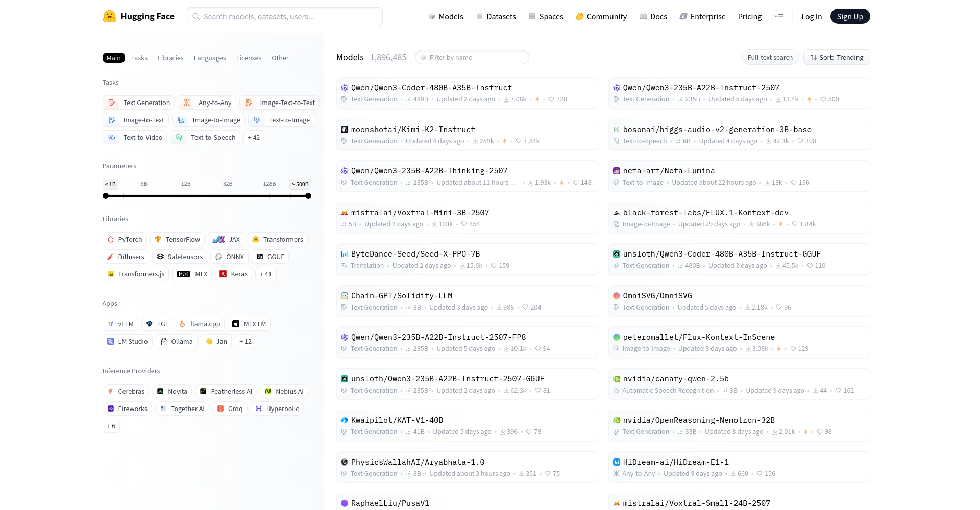Click the Image-to-Image task icon
Image resolution: width=980 pixels, height=510 pixels.
click(181, 120)
